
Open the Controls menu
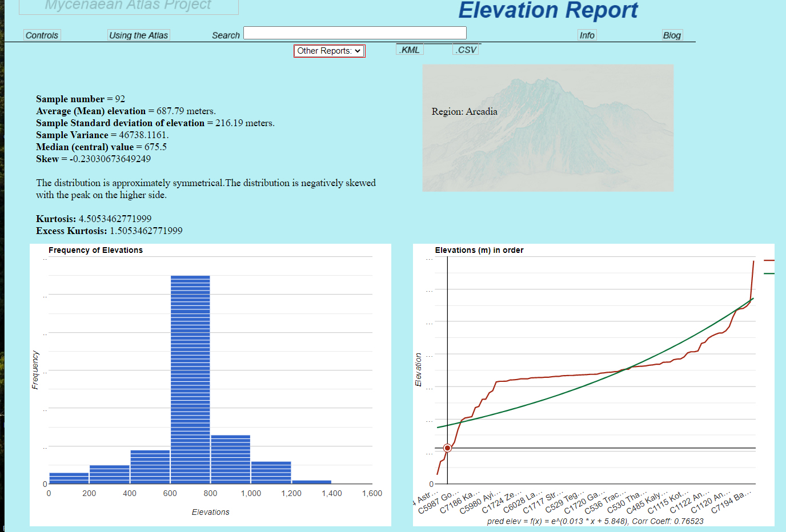click(x=42, y=35)
